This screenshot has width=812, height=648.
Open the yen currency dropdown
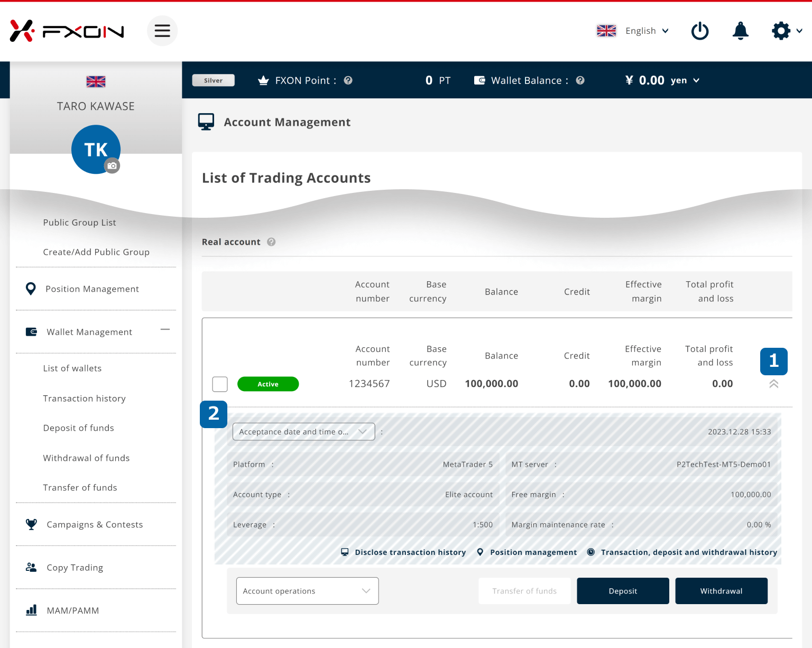(x=685, y=80)
